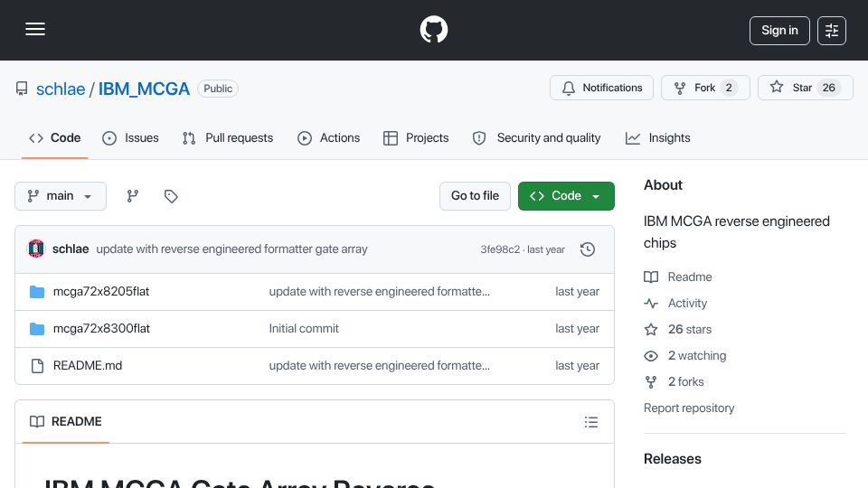Expand the green Code dropdown
The image size is (868, 488).
click(566, 196)
